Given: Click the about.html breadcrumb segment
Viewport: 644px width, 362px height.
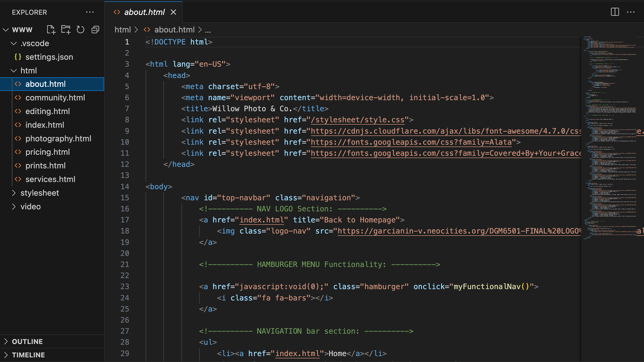Looking at the screenshot, I should coord(174,30).
